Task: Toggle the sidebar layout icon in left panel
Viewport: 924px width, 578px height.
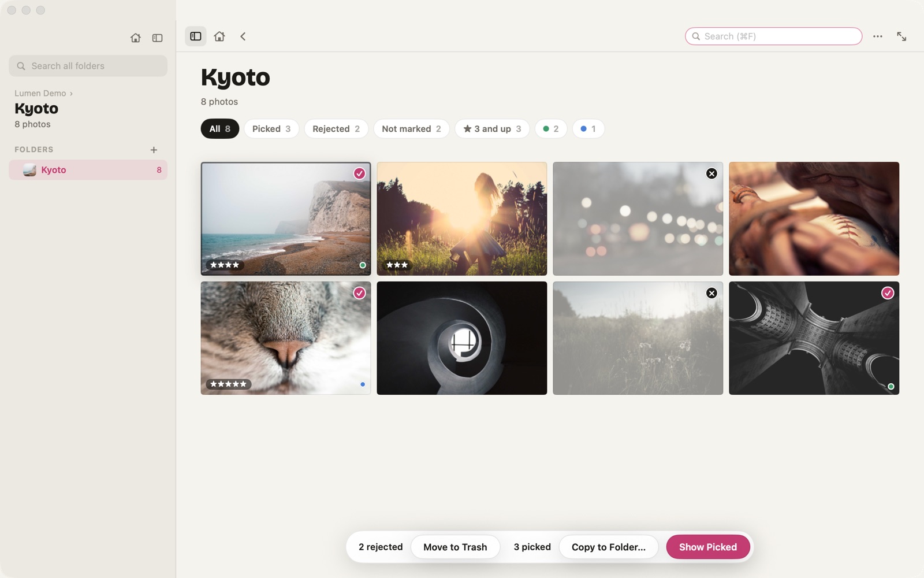Action: 157,38
